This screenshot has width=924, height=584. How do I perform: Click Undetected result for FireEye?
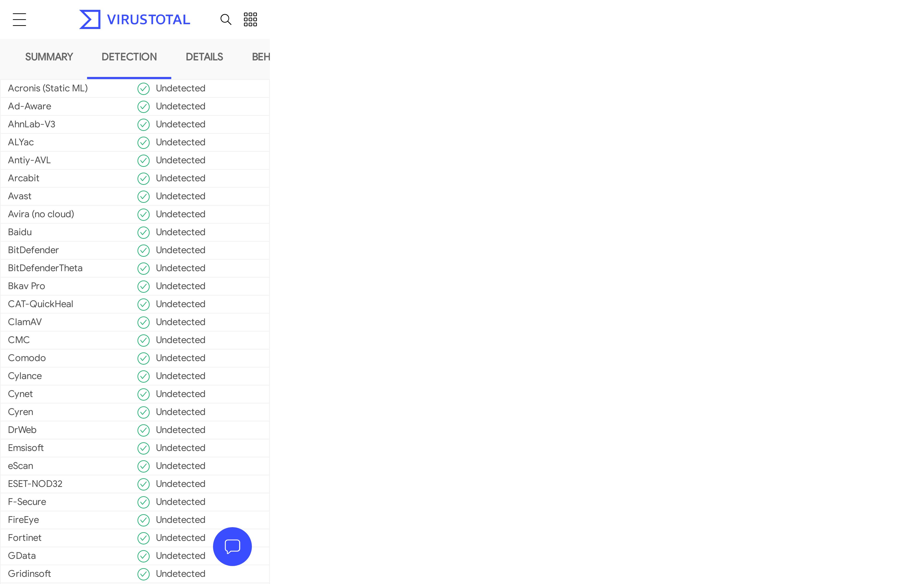(180, 520)
